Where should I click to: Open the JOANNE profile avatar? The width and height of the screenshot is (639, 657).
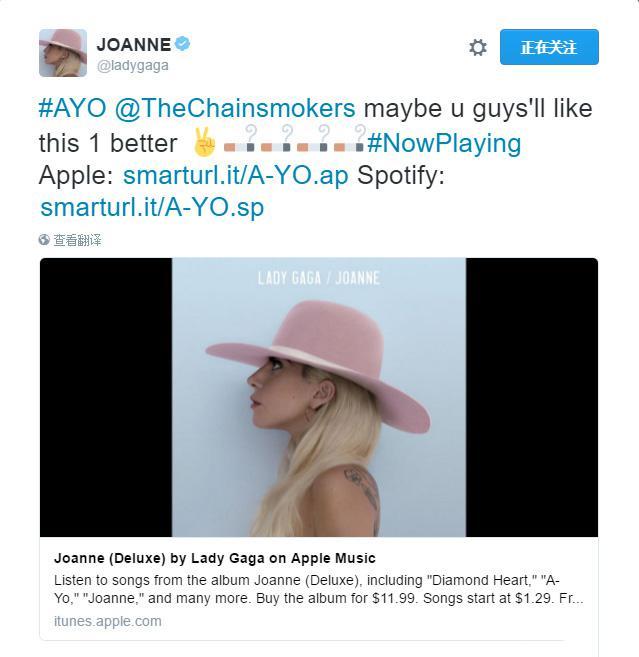pyautogui.click(x=63, y=53)
